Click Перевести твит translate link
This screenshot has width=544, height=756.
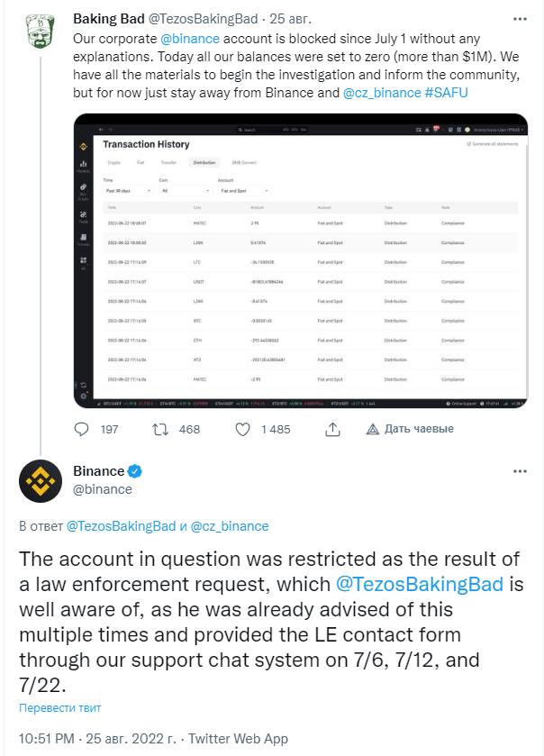(x=59, y=707)
